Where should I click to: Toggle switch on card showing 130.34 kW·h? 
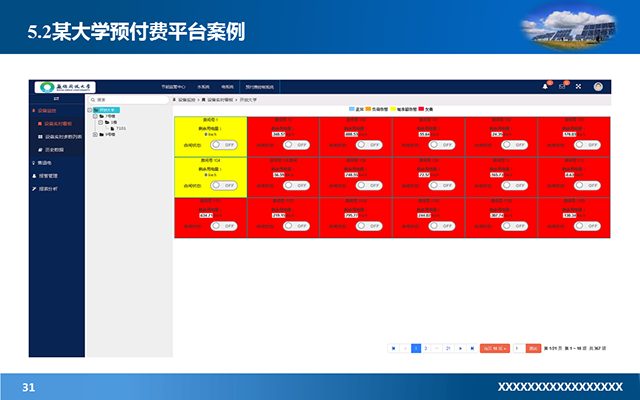[x=587, y=226]
